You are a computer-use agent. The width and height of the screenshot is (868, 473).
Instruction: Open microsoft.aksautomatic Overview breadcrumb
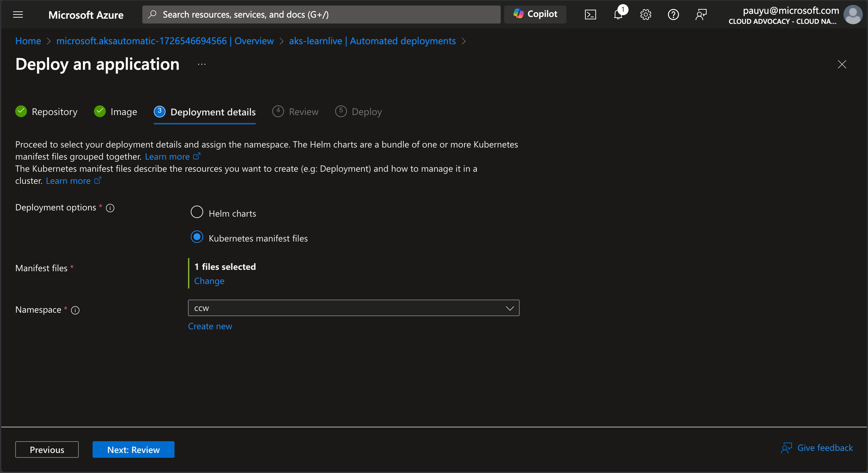pos(165,41)
